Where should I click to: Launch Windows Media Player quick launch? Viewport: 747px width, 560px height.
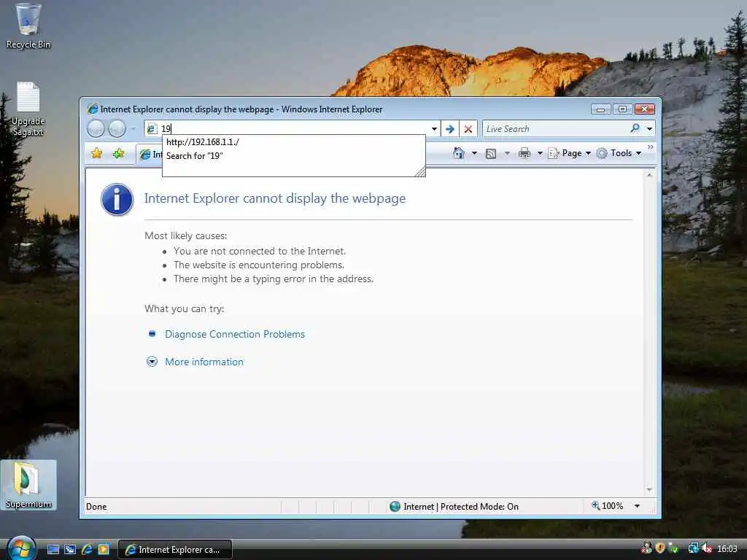tap(104, 549)
